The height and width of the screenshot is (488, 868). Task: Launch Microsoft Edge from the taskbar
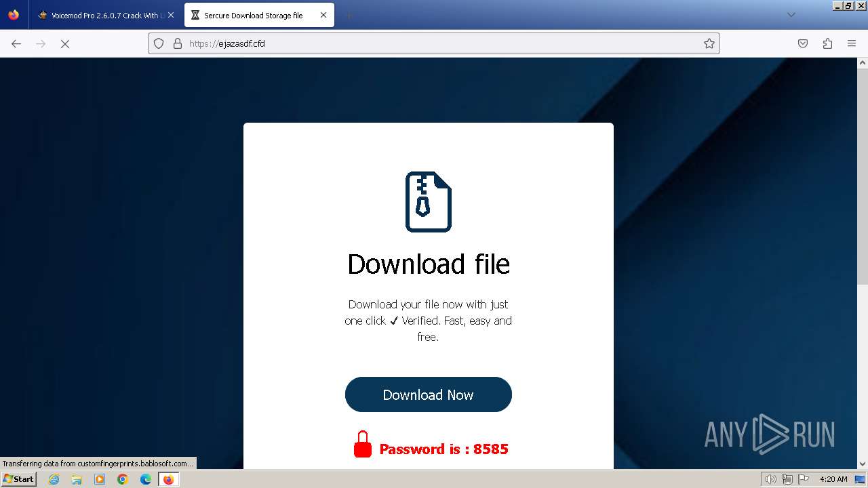146,479
